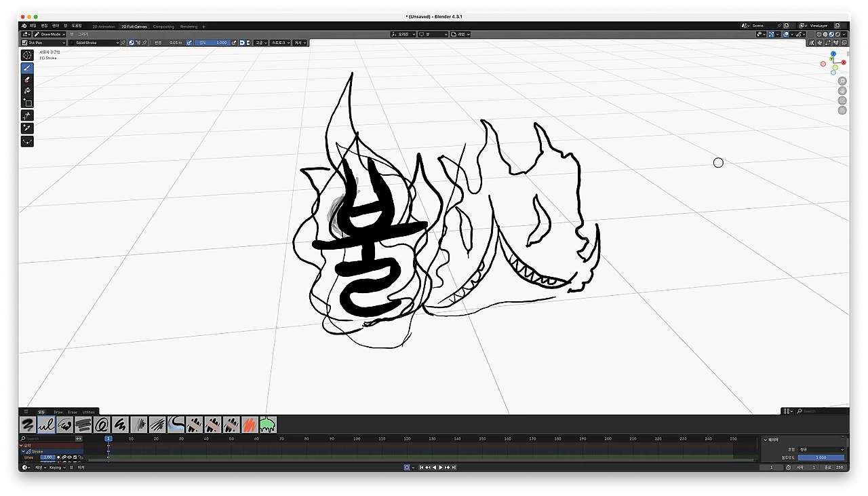Switch to the 2D Animation workspace tab

104,26
